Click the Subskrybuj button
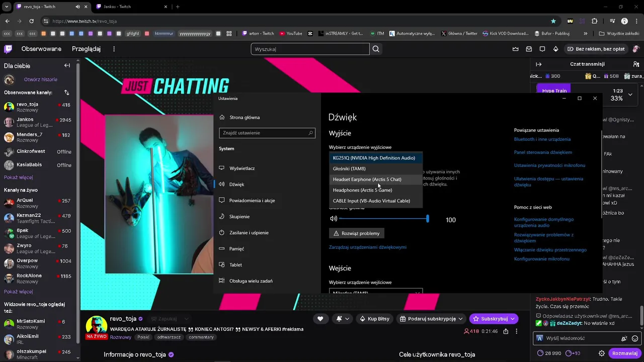 494,319
